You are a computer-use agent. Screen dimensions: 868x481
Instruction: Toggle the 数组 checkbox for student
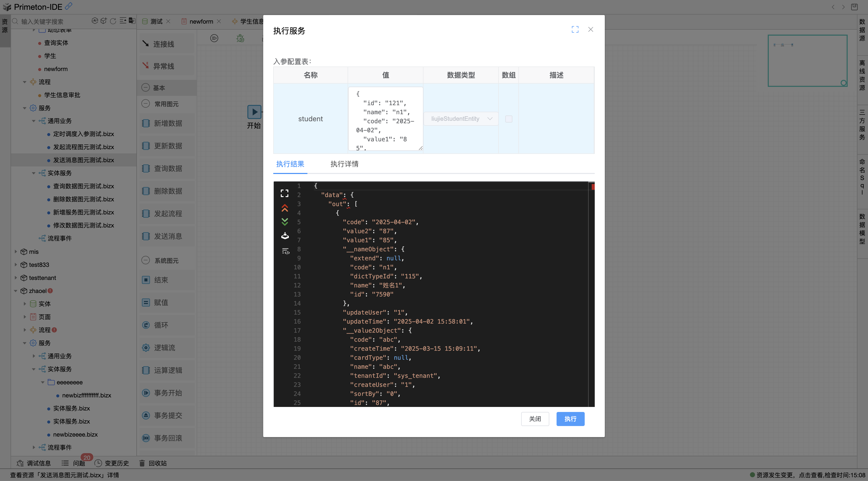click(x=508, y=119)
